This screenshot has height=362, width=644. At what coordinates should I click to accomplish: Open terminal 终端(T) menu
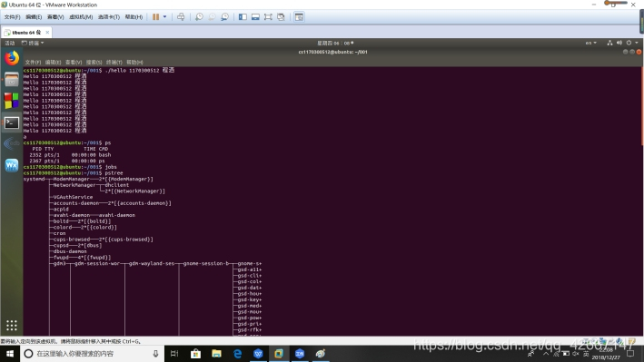[x=114, y=62]
